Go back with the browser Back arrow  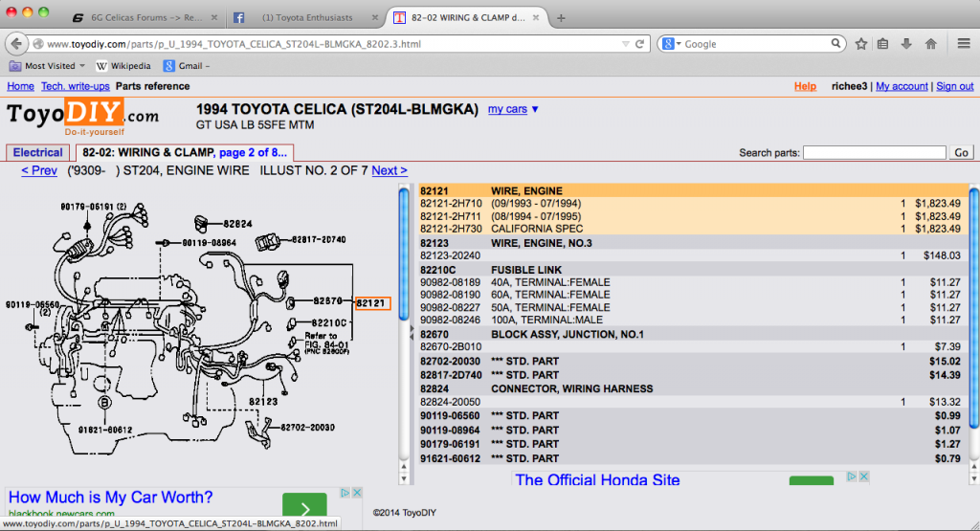click(16, 44)
